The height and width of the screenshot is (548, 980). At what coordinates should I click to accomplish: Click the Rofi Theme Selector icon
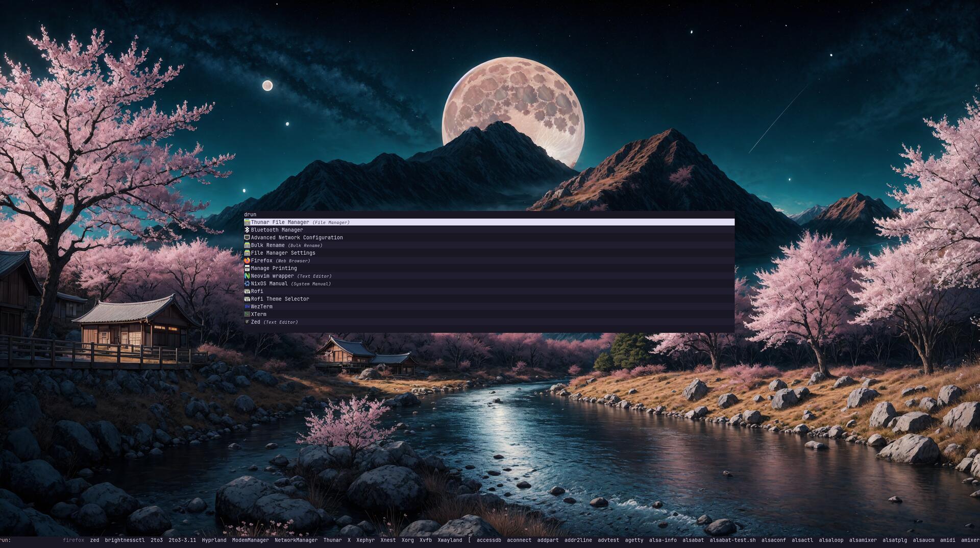point(247,299)
